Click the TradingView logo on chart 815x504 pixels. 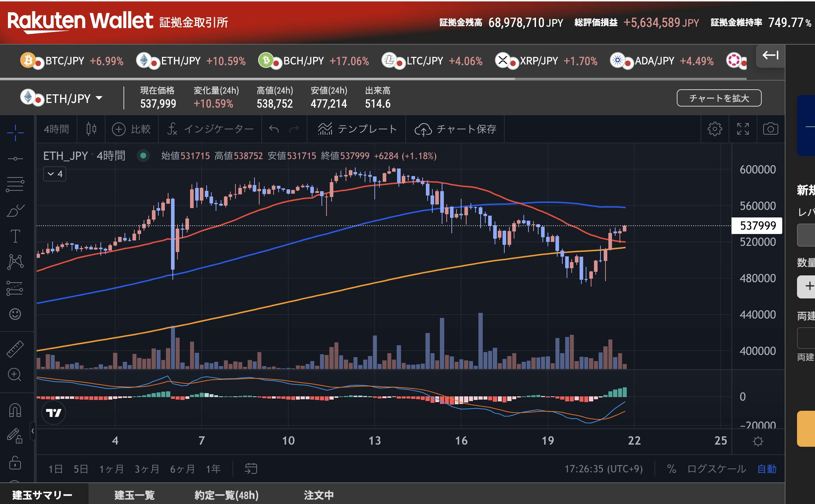54,413
